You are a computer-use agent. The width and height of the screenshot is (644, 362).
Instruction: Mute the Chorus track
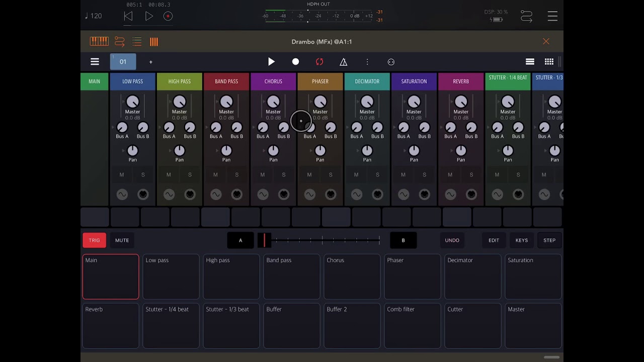point(262,175)
